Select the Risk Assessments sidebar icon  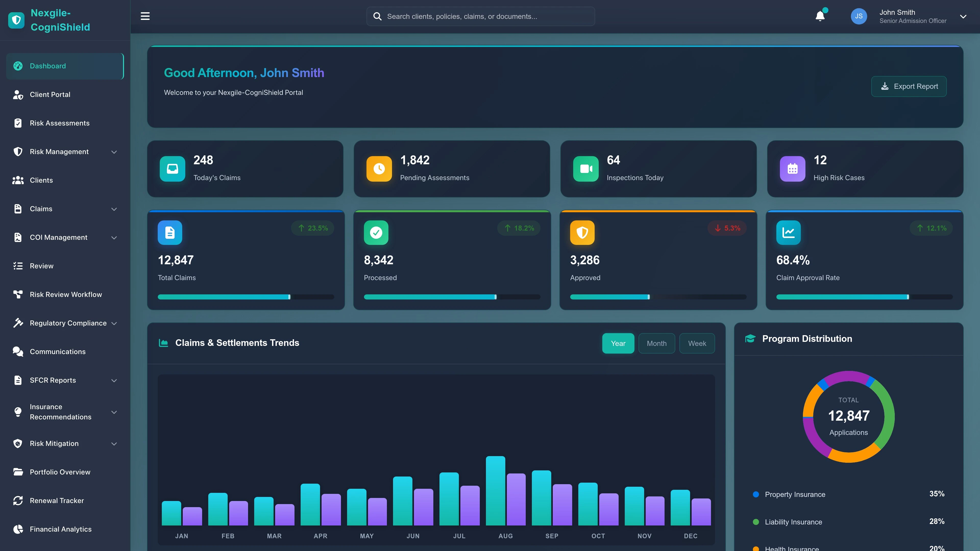point(18,123)
